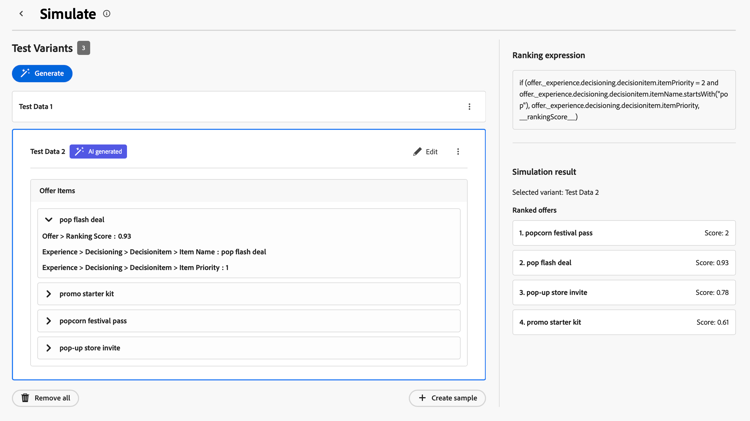Select the ranked offer pop-up store invite
750x421 pixels.
pyautogui.click(x=624, y=292)
